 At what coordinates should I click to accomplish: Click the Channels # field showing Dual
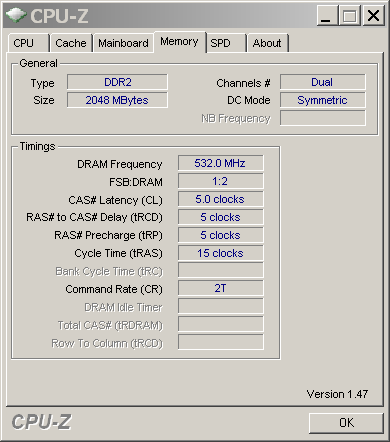pyautogui.click(x=323, y=82)
